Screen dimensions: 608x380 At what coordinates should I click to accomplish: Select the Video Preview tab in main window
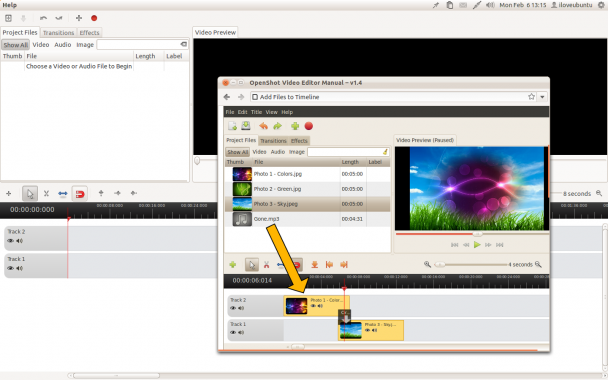pyautogui.click(x=215, y=32)
